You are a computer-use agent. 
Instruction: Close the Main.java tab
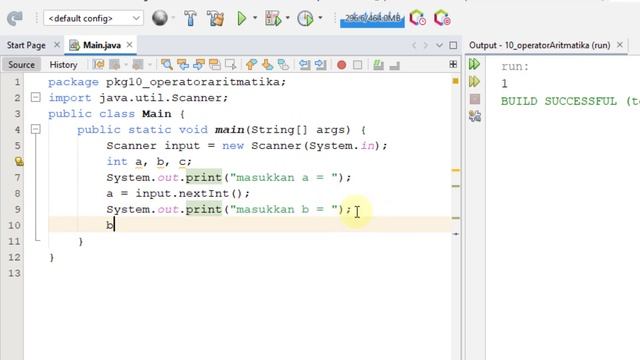coord(129,45)
